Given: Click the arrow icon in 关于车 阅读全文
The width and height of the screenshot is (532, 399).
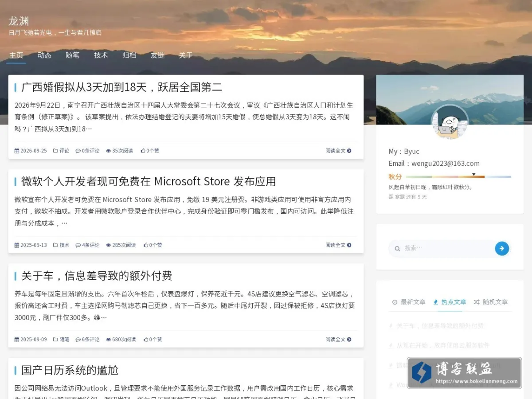Looking at the screenshot, I should pos(349,340).
